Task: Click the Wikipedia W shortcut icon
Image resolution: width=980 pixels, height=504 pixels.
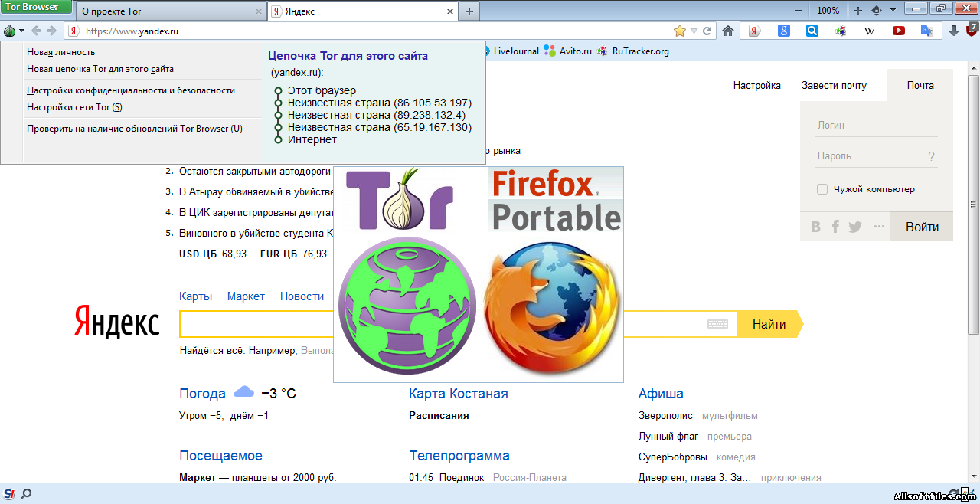Action: point(870,31)
